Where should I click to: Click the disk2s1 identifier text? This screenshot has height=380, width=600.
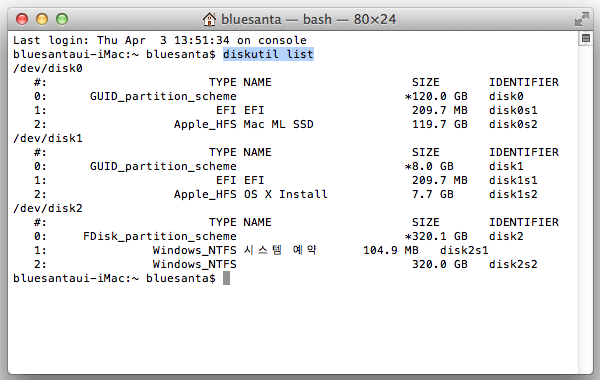click(464, 250)
